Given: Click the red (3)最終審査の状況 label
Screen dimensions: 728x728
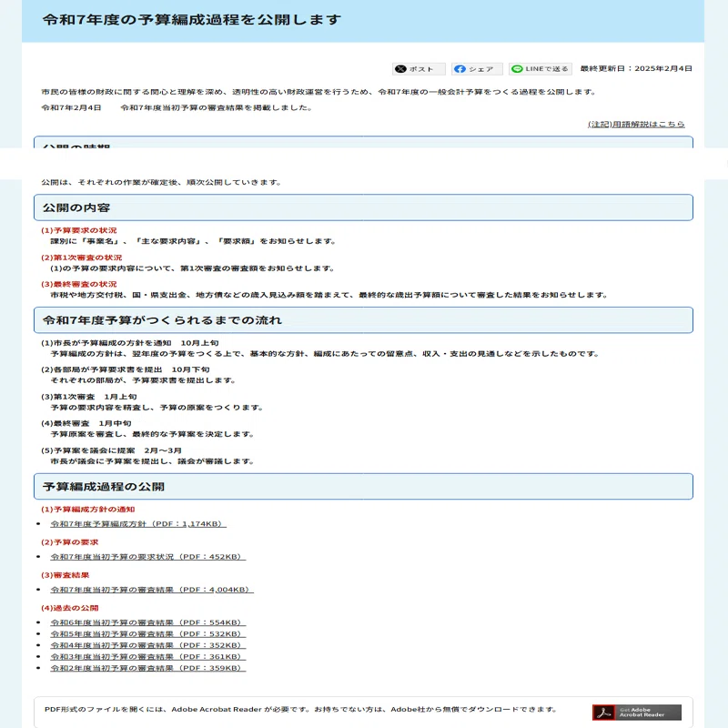Looking at the screenshot, I should point(79,284).
